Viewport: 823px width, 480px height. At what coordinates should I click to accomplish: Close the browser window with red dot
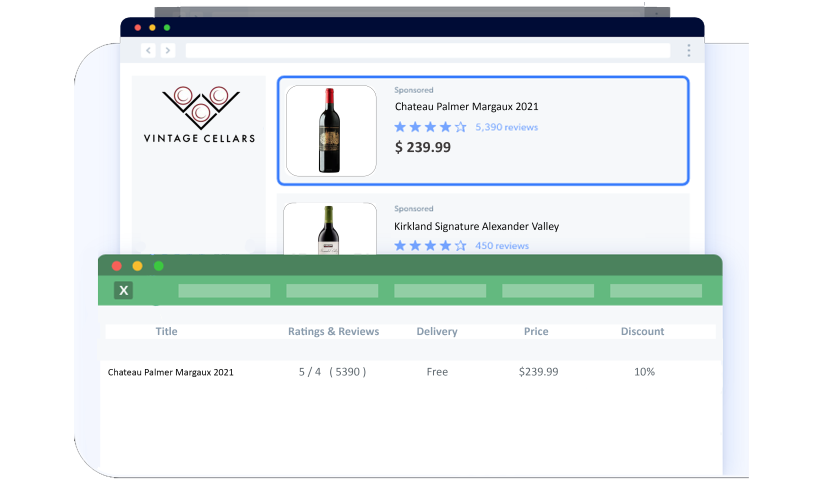click(138, 27)
